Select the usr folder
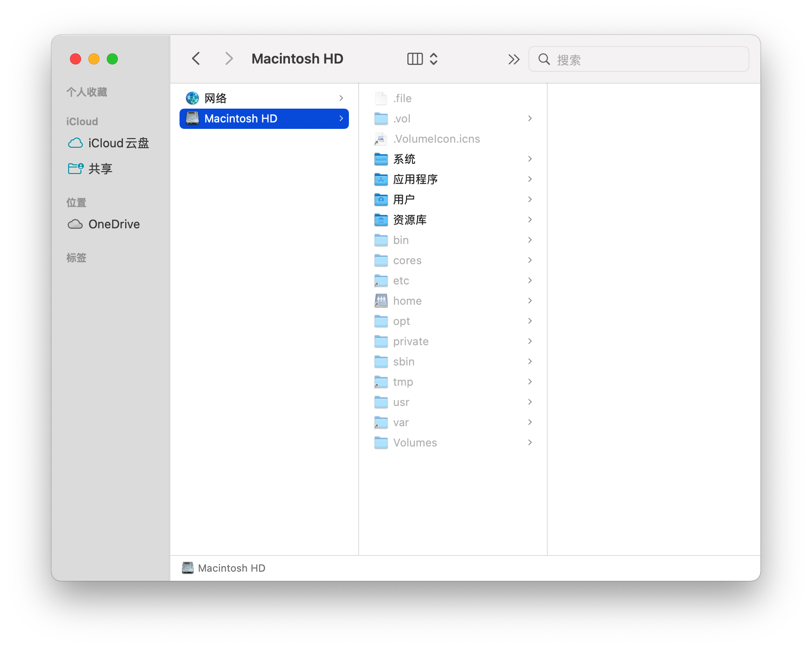The height and width of the screenshot is (649, 812). (x=453, y=402)
